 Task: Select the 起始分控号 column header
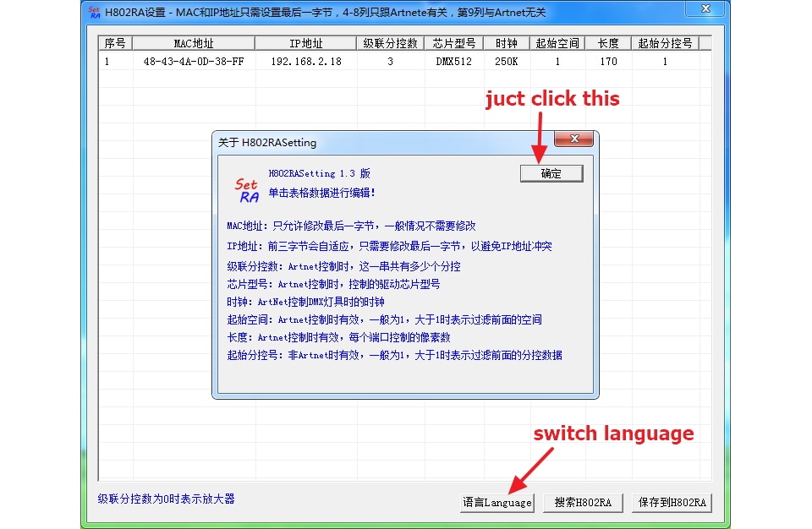(665, 43)
